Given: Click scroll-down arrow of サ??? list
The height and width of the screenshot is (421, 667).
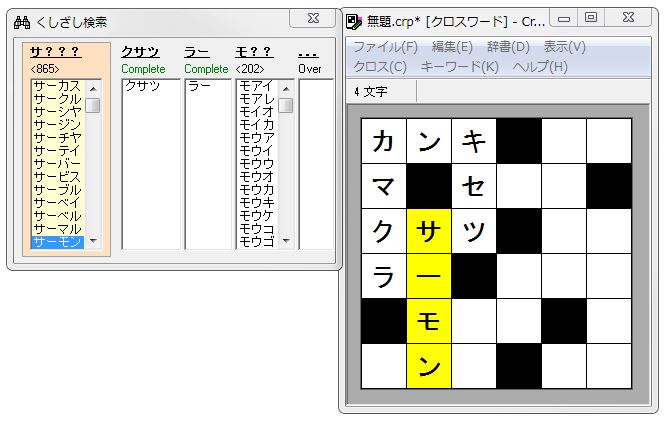Looking at the screenshot, I should pos(93,241).
